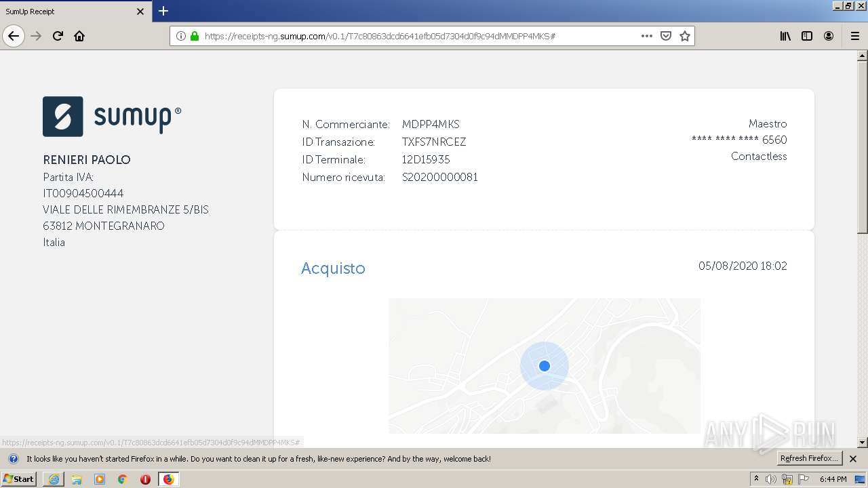Show site information icon in address bar
This screenshot has height=488, width=868.
tap(180, 36)
